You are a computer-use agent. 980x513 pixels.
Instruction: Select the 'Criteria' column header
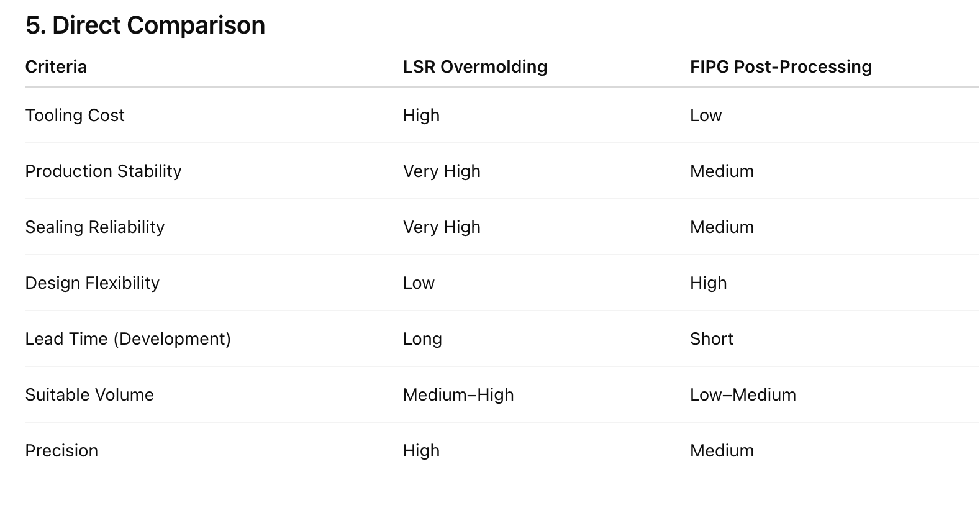click(x=56, y=67)
